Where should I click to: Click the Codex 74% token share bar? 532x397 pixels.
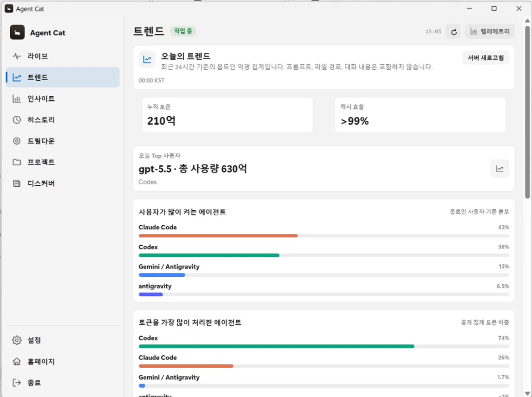point(324,346)
